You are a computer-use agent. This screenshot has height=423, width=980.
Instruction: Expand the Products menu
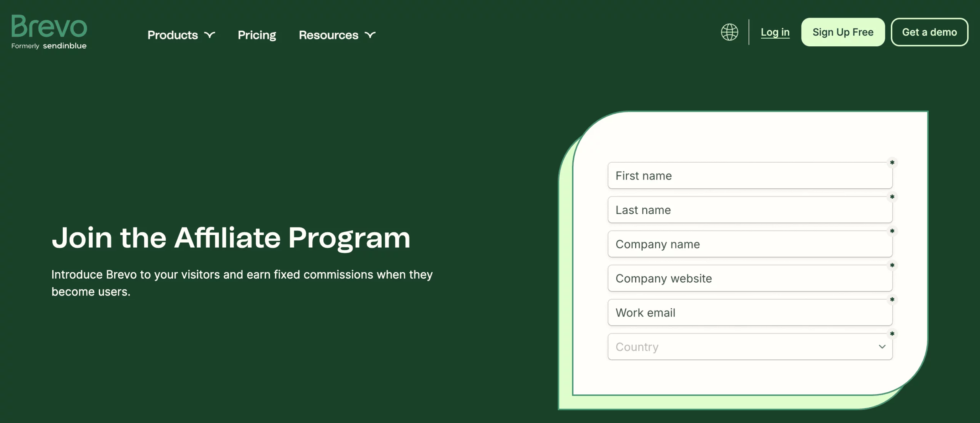[x=181, y=34]
